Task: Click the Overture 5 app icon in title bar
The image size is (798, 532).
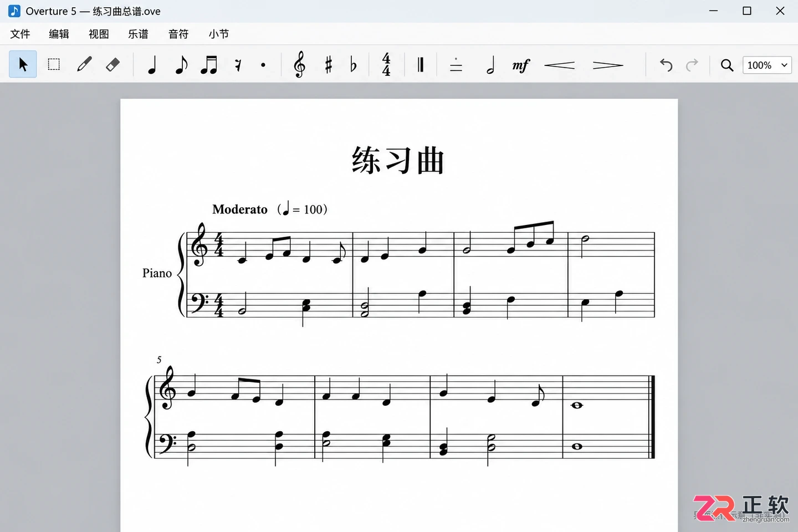Action: [x=14, y=11]
